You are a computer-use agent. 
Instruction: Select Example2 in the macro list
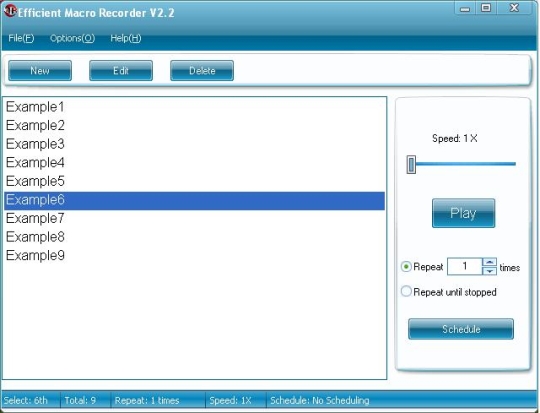194,125
